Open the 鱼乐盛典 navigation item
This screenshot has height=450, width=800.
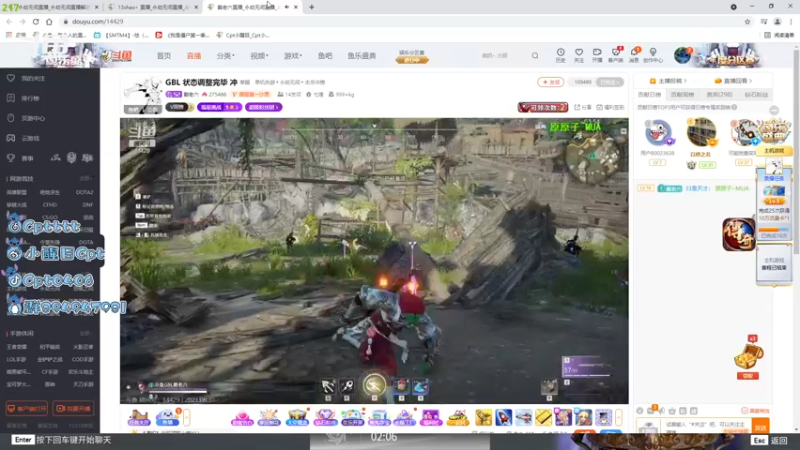[x=362, y=56]
